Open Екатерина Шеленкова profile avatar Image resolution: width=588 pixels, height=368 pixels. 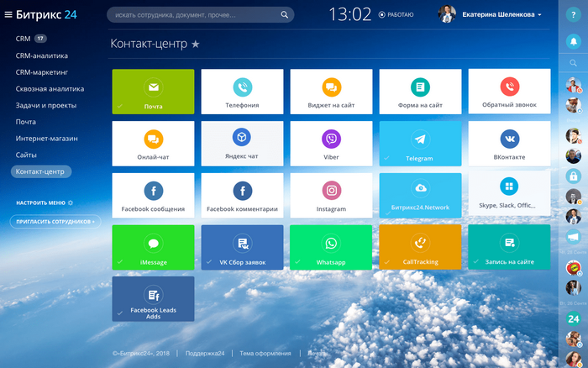pos(447,14)
